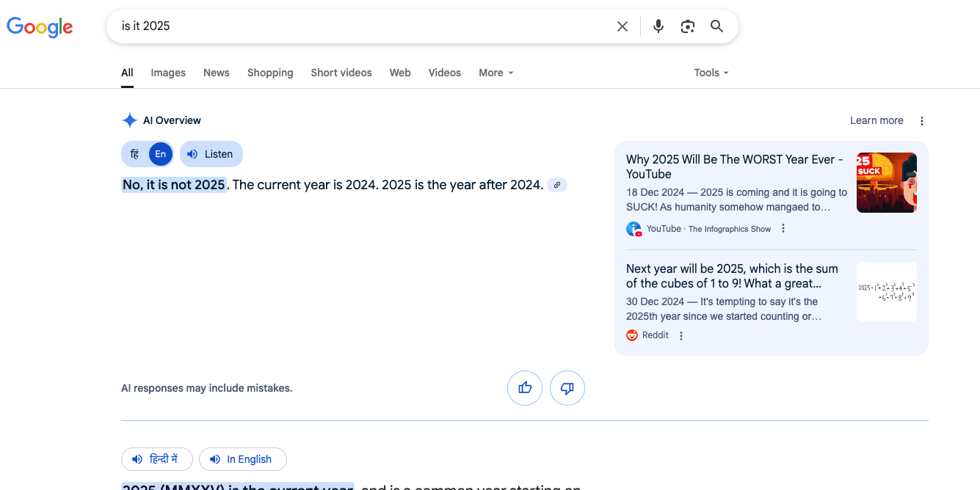980x490 pixels.
Task: Click the Reddit source favicon
Action: 632,335
